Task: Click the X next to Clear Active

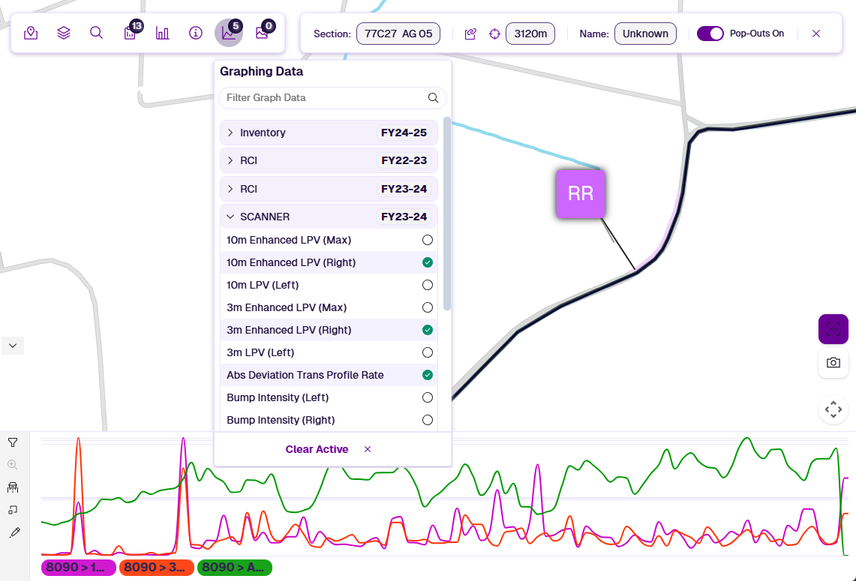Action: (367, 449)
